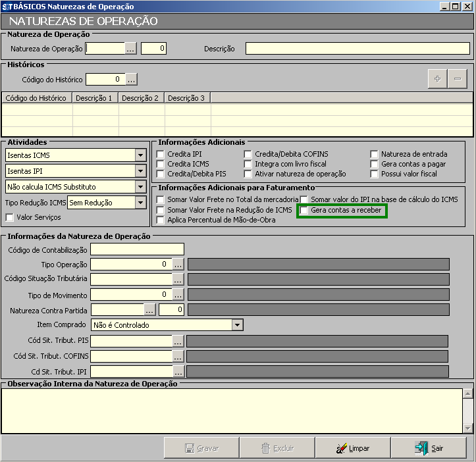This screenshot has width=476, height=462.
Task: Expand the Item Comprado dropdown
Action: pyautogui.click(x=237, y=324)
